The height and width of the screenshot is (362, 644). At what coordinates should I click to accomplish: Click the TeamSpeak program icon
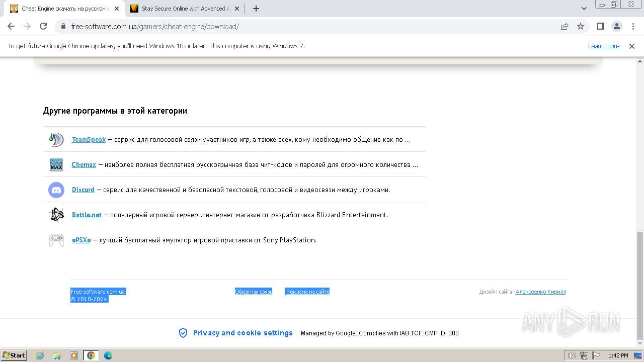click(56, 139)
